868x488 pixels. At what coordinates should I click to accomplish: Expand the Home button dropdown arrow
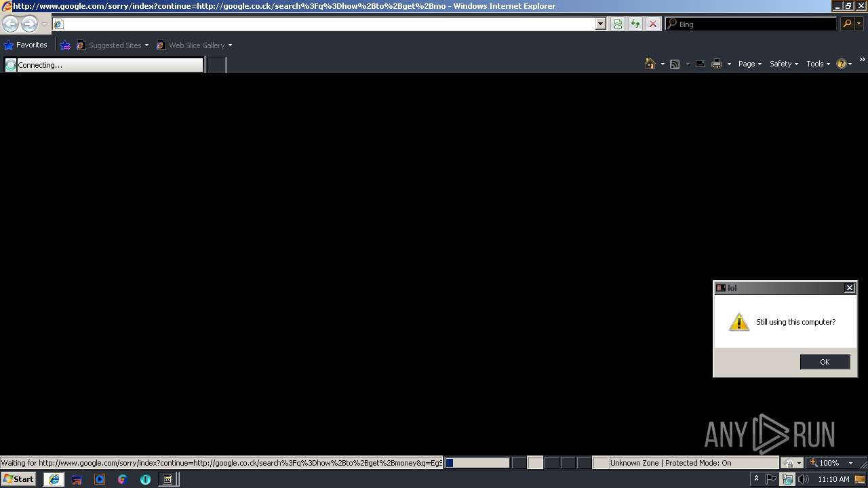[x=663, y=64]
